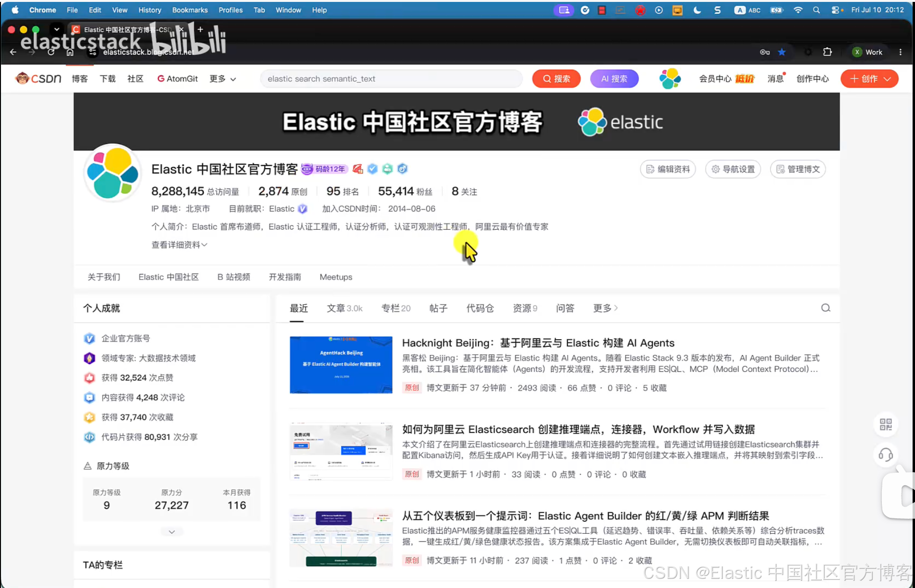Expand the 原力等级 panel chevron
Screen dimensions: 915x588
click(x=172, y=532)
